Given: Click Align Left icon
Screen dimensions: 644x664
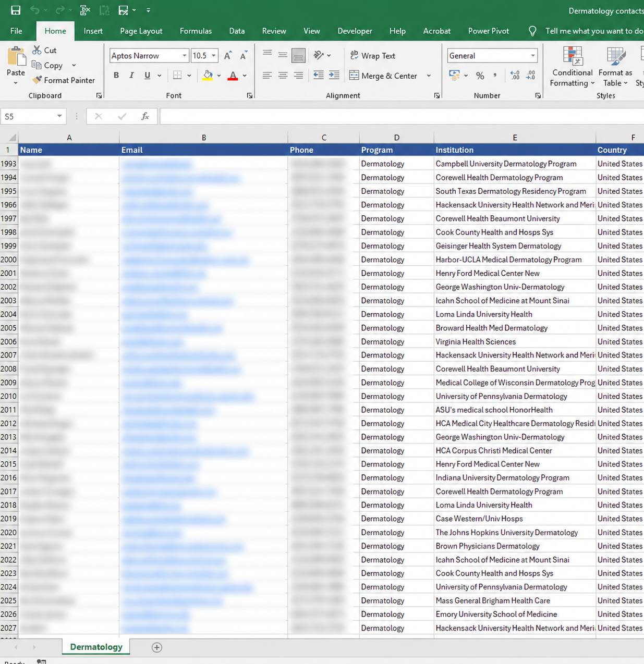Looking at the screenshot, I should tap(267, 76).
